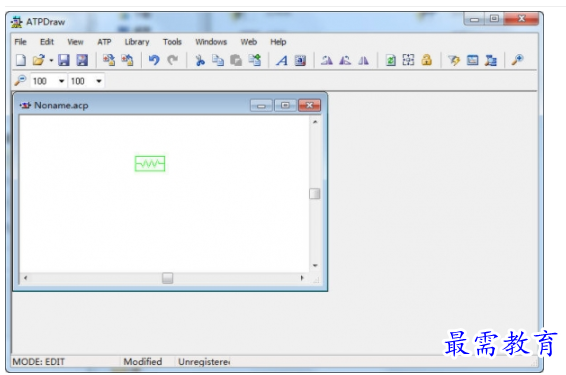Open the Web menu
This screenshot has height=375, width=566.
[x=249, y=42]
